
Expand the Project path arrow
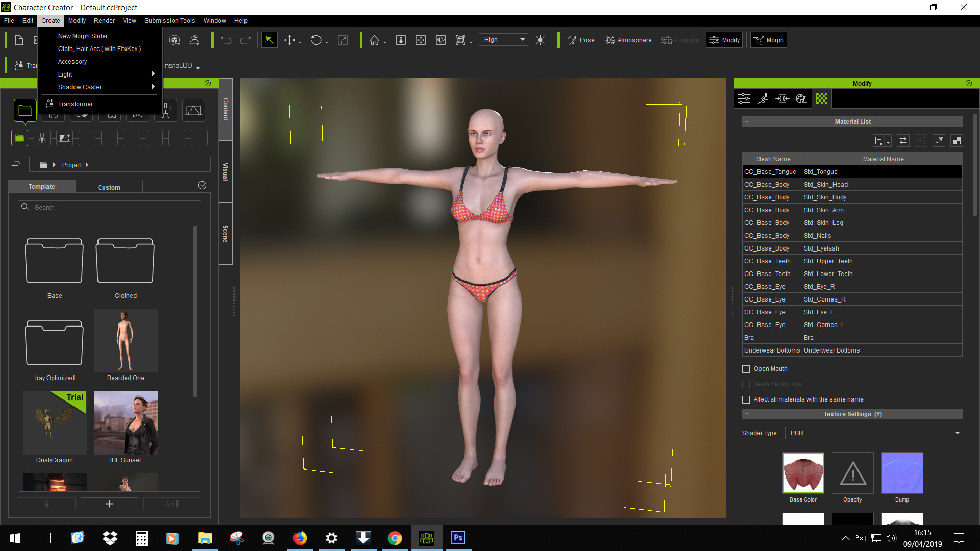87,165
